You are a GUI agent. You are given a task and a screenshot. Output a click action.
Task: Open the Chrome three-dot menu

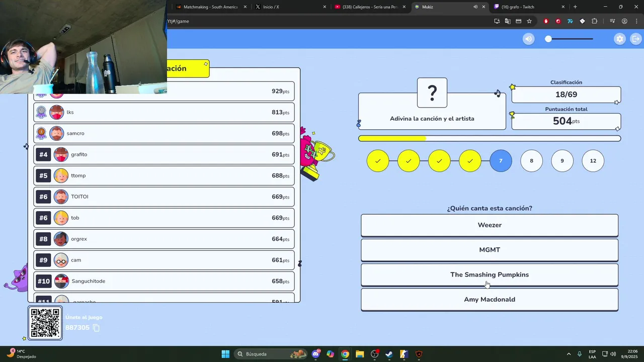[636, 21]
